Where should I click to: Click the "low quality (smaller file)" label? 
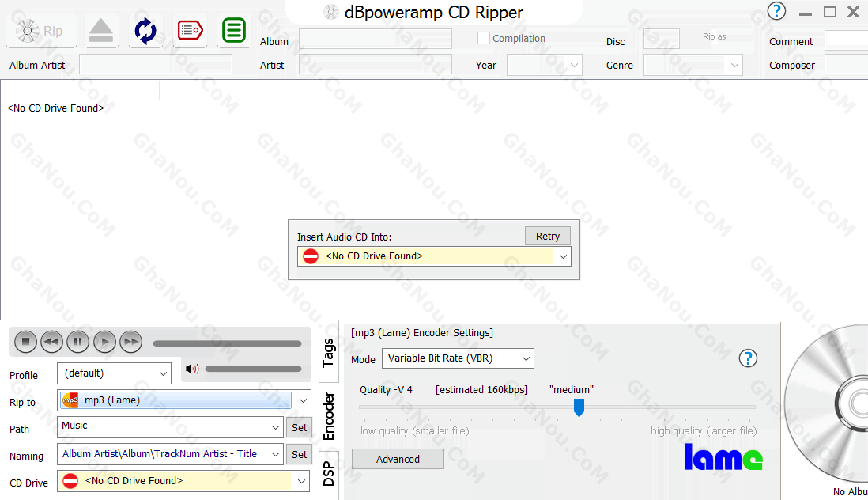(414, 431)
